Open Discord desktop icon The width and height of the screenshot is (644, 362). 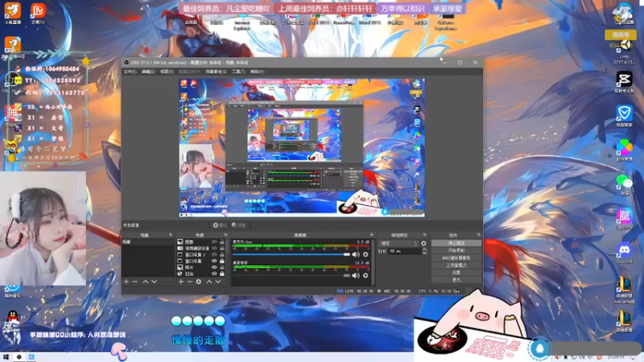[x=625, y=253]
